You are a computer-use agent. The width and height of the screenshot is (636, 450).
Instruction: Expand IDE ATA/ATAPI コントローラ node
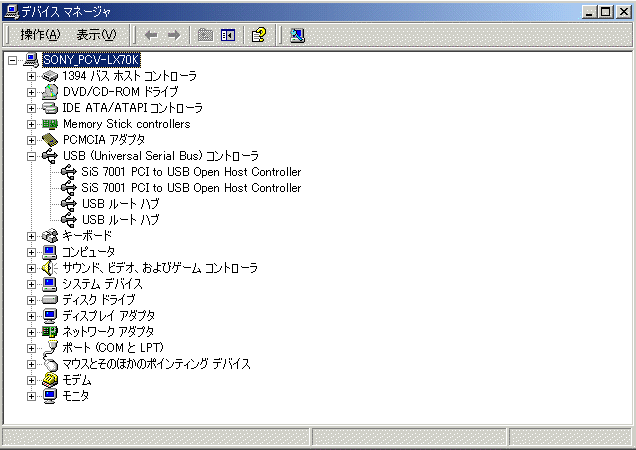pyautogui.click(x=31, y=108)
